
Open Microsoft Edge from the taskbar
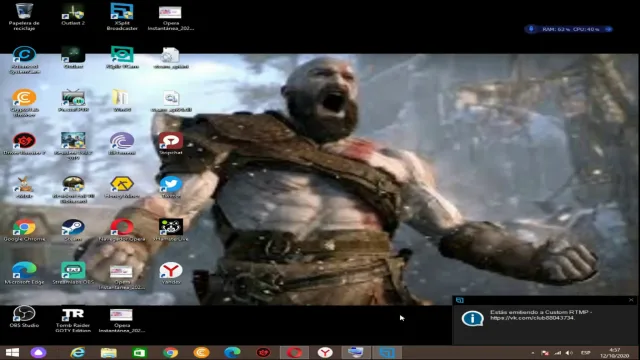232,353
